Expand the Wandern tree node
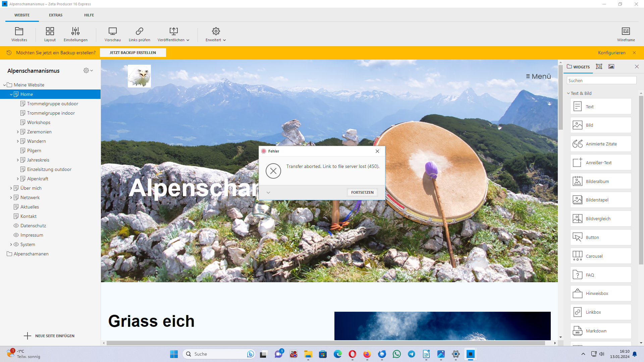Image resolution: width=644 pixels, height=362 pixels. click(x=18, y=141)
